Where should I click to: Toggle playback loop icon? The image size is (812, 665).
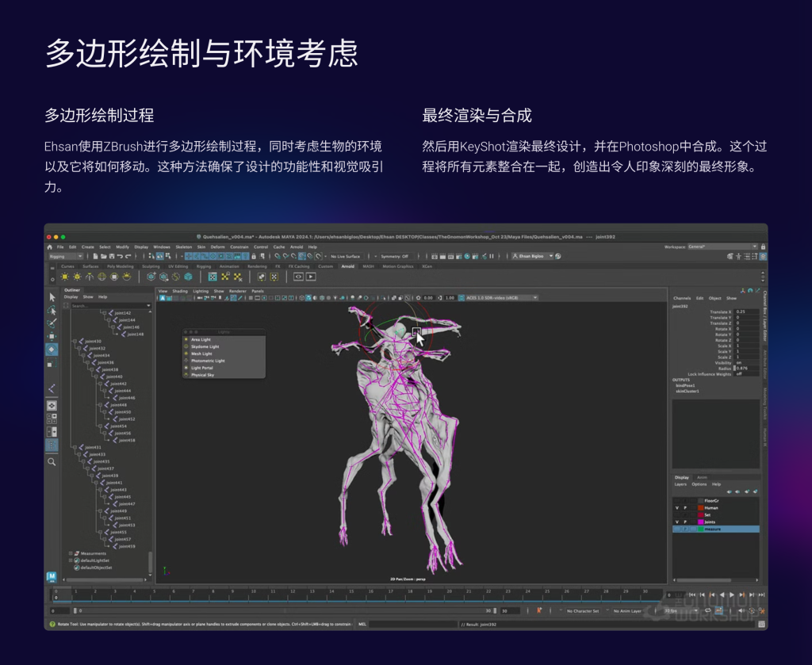[x=708, y=610]
